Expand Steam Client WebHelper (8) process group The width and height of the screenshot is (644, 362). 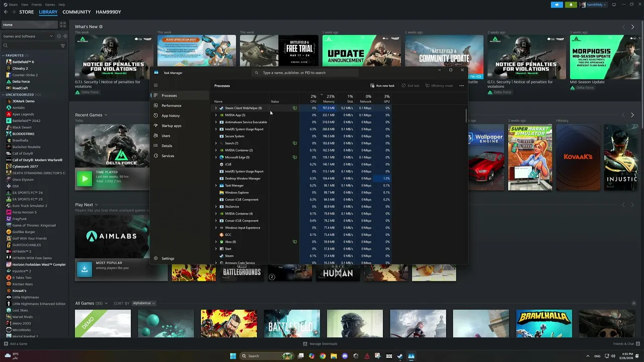(x=216, y=108)
